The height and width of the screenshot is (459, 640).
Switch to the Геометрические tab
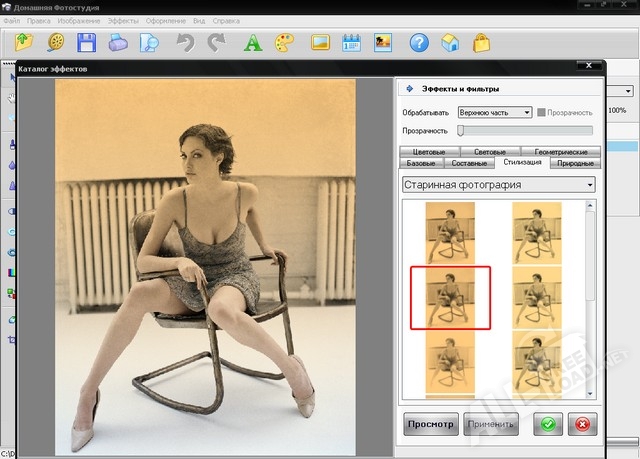point(561,151)
